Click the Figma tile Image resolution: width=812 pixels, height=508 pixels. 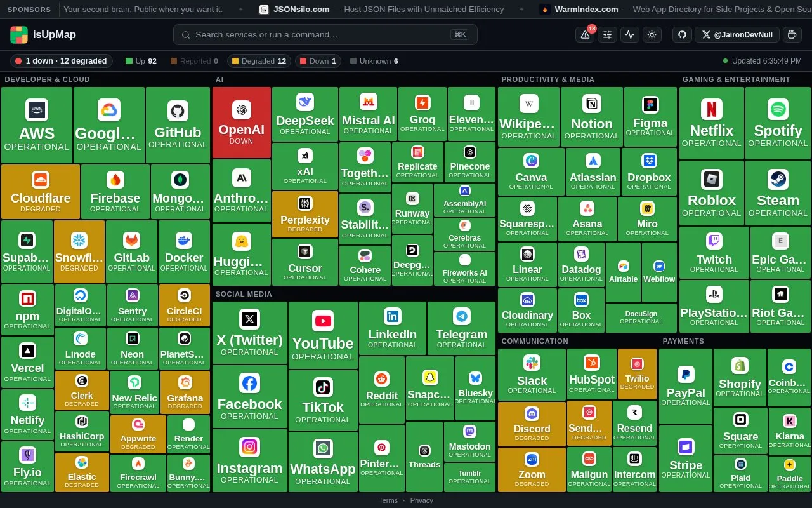click(650, 117)
